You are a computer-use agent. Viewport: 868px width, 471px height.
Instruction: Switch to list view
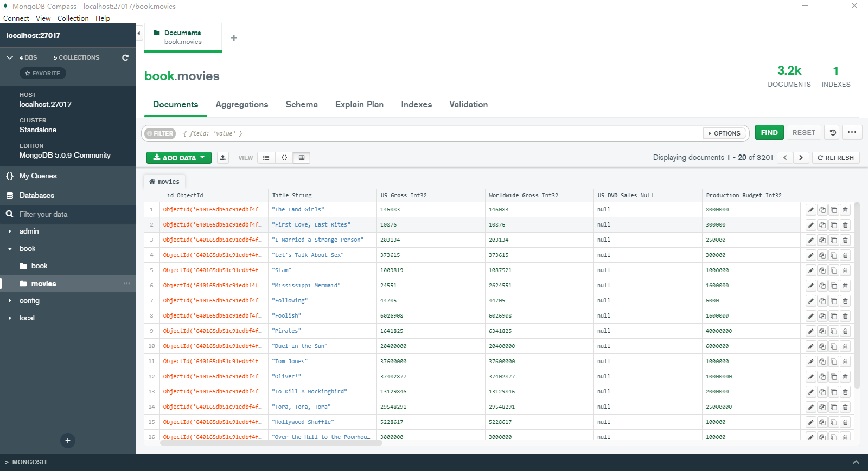point(266,158)
